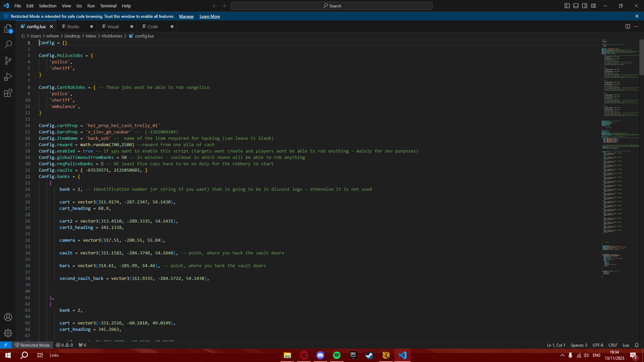Select the Run and Debug icon
The height and width of the screenshot is (362, 644).
point(8,77)
